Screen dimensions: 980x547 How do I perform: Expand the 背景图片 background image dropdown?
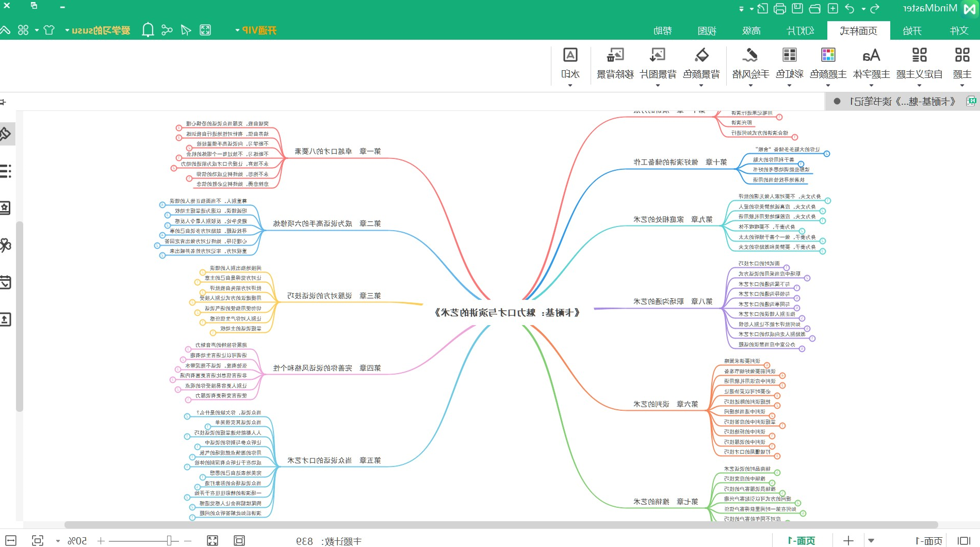(x=658, y=86)
